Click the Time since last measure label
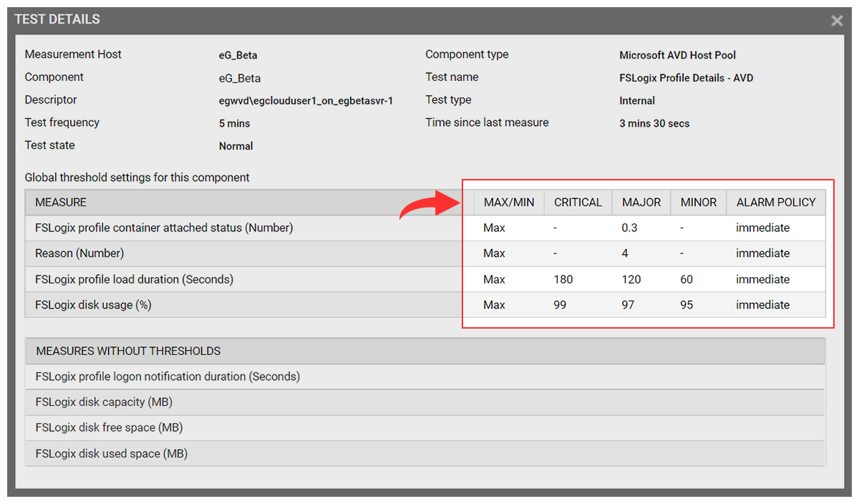859x504 pixels. [487, 122]
